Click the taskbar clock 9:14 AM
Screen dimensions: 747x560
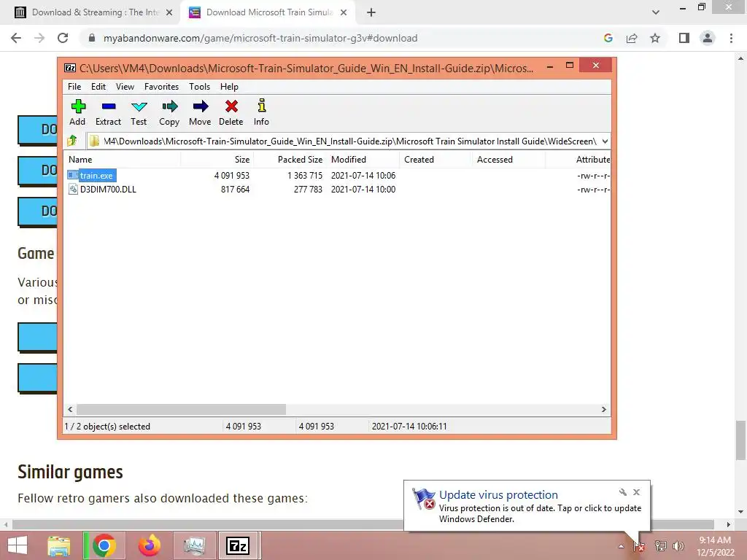click(715, 540)
